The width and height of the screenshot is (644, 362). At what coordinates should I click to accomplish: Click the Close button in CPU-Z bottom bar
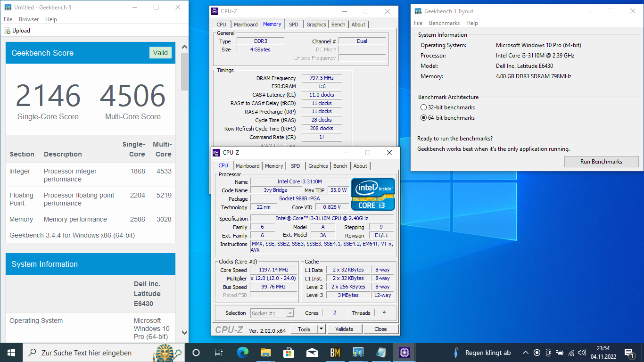(380, 329)
